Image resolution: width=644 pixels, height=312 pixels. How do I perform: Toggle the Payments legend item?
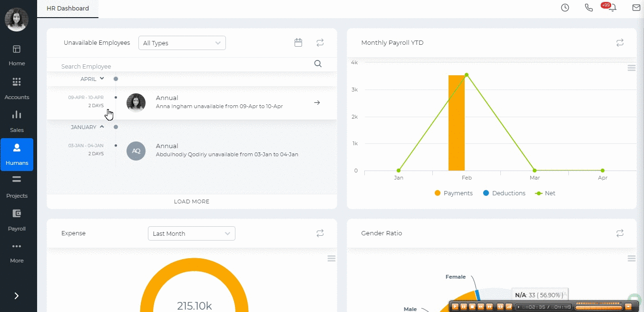453,193
